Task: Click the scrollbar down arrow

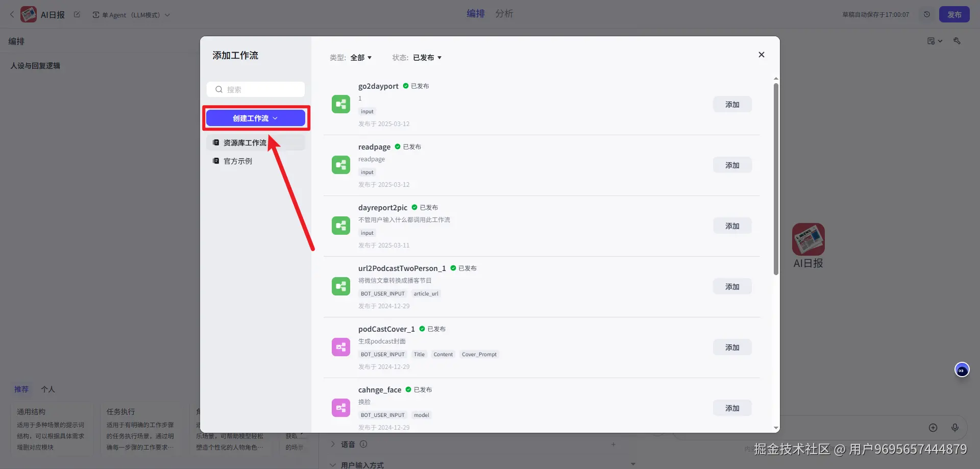Action: (x=776, y=428)
